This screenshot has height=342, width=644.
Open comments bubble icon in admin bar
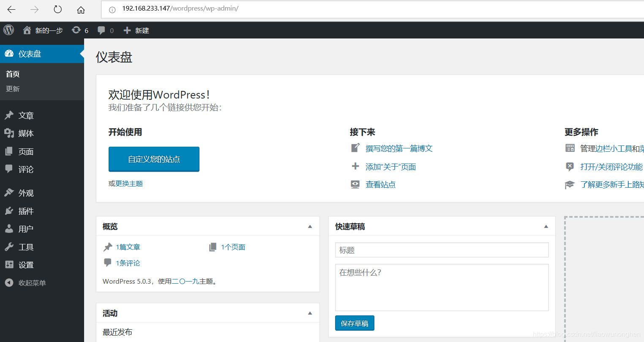point(101,30)
